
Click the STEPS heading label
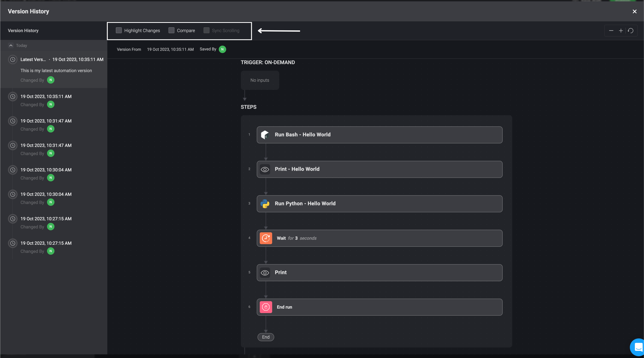pyautogui.click(x=248, y=107)
